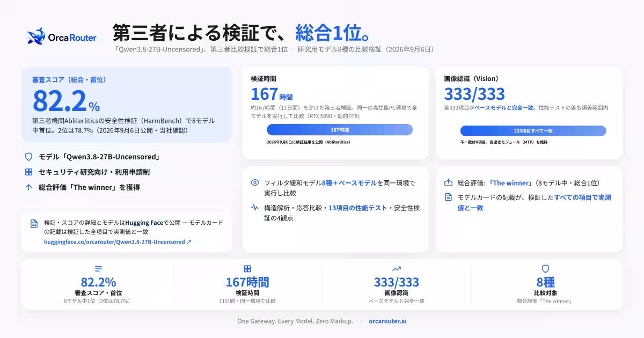This screenshot has width=644, height=338.
Task: Click the highlighted text 13項目の性能テスト
Action: (357, 208)
